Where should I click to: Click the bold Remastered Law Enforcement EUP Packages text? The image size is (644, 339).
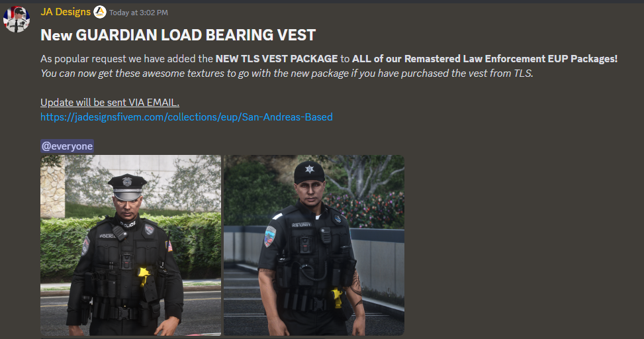point(510,59)
